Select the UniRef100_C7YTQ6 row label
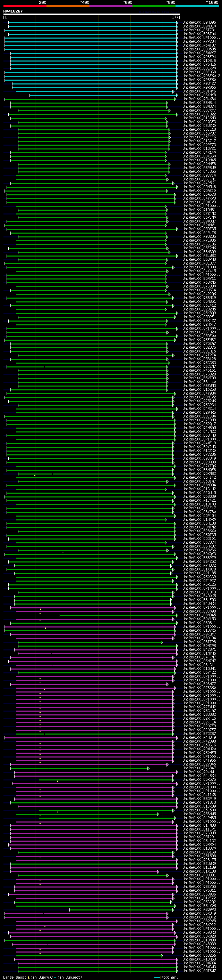The image size is (222, 980). pos(199,466)
